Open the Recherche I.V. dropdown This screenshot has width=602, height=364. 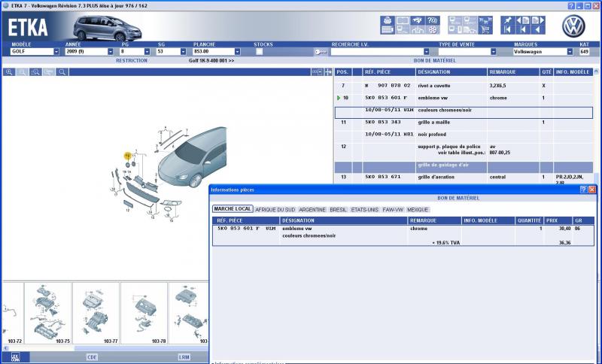tap(427, 52)
